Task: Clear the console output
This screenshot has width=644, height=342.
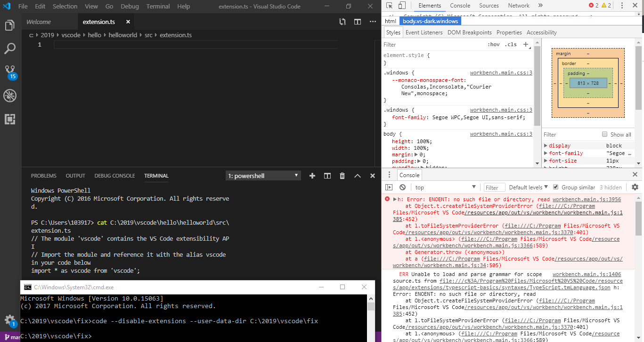Action: click(402, 187)
